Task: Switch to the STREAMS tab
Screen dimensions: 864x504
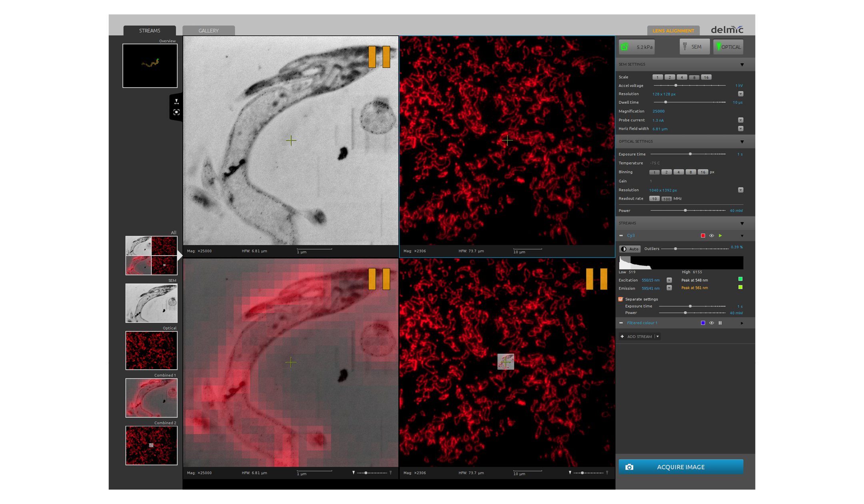Action: point(150,30)
